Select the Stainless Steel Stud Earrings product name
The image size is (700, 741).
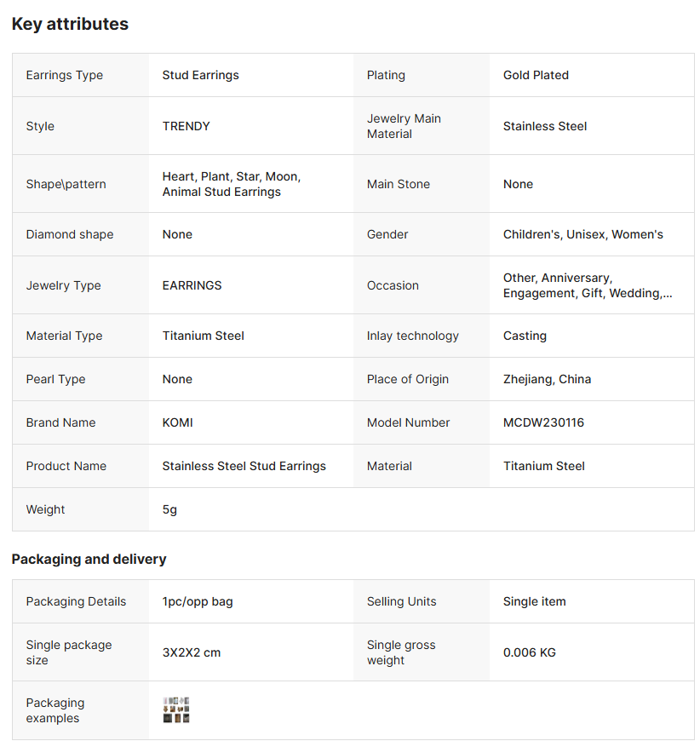244,466
